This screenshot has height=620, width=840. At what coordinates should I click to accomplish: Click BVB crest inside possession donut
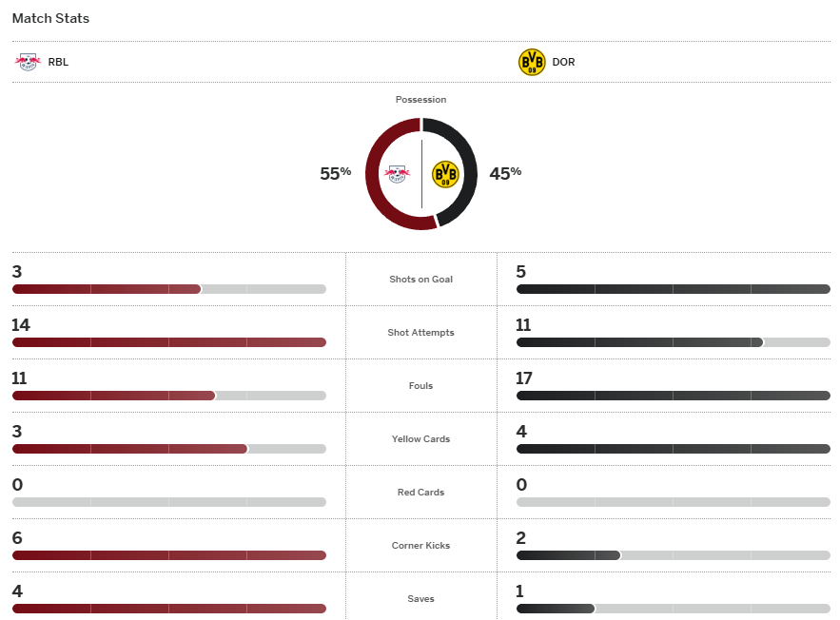445,174
